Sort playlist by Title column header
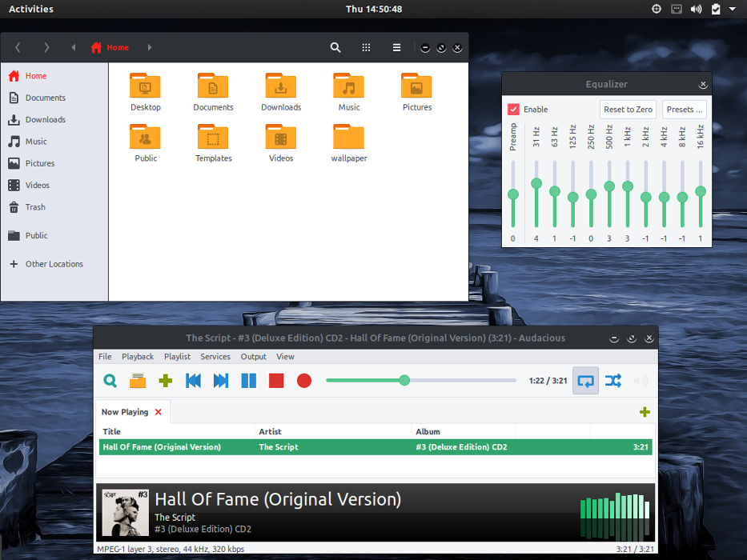Image resolution: width=747 pixels, height=560 pixels. (x=177, y=431)
